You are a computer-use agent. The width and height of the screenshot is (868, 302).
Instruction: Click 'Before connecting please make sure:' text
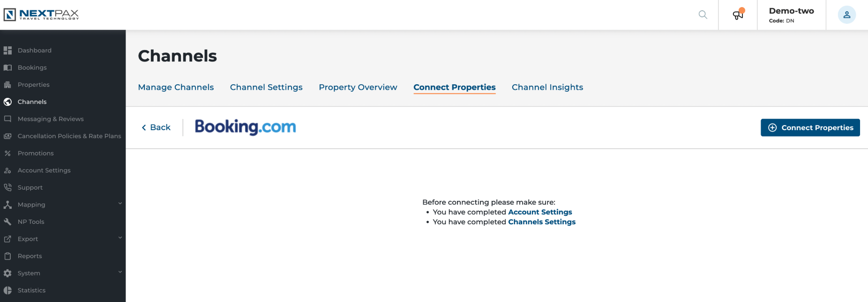pos(489,202)
